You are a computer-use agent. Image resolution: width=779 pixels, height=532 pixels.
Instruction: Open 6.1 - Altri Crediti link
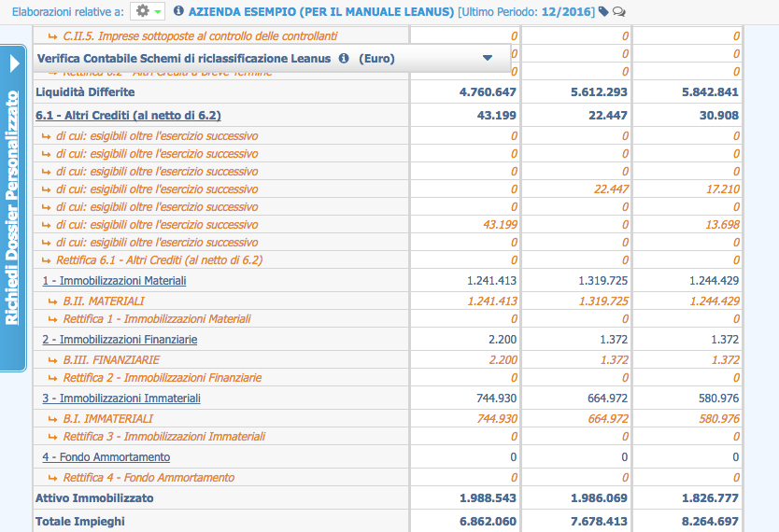pyautogui.click(x=128, y=115)
